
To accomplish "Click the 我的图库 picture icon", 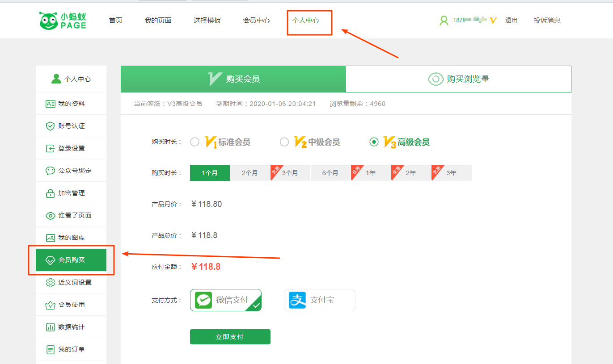I will click(51, 238).
